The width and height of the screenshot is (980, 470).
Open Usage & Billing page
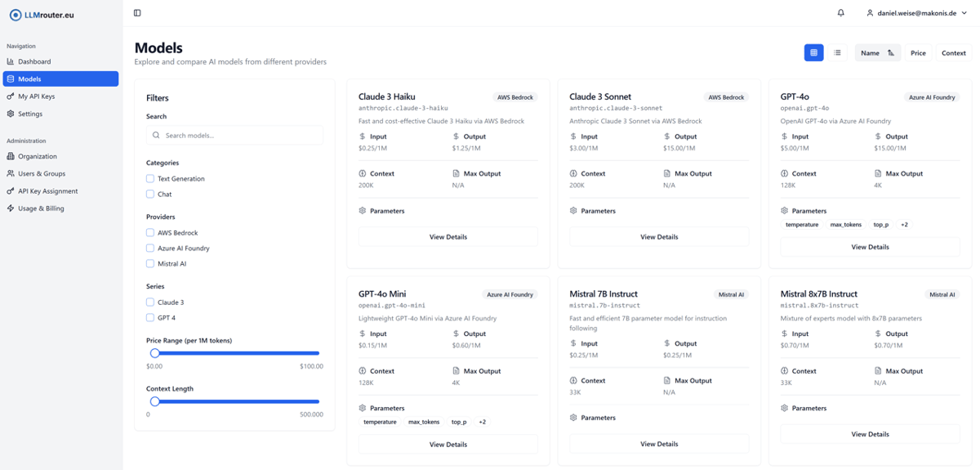[x=60, y=208]
